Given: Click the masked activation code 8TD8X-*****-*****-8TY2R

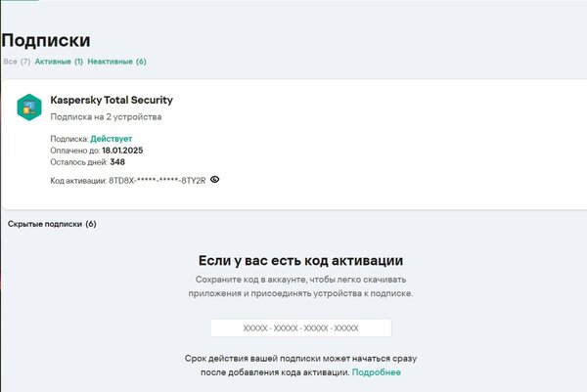Looking at the screenshot, I should pos(158,181).
